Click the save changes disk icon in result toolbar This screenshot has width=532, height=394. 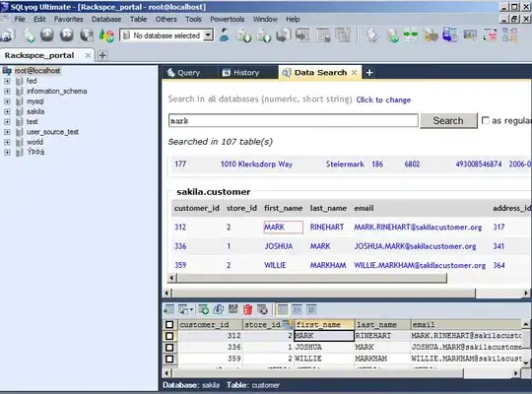pos(233,309)
